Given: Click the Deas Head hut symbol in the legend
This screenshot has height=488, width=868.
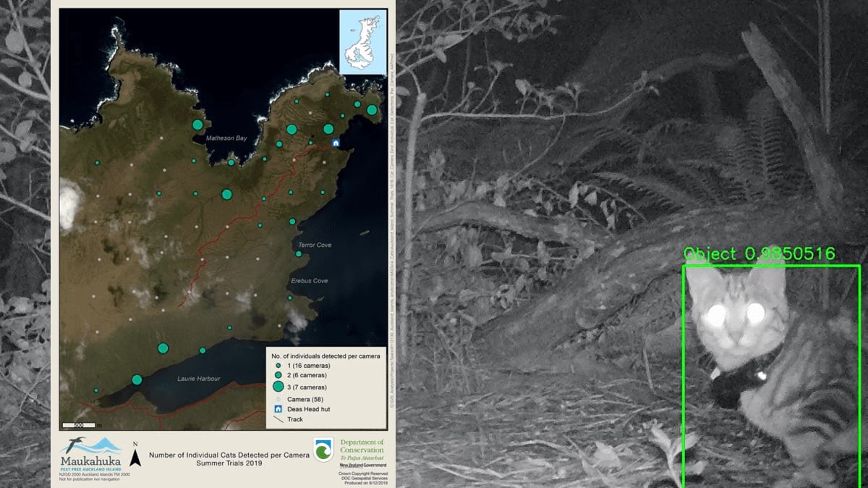Looking at the screenshot, I should pos(278,409).
